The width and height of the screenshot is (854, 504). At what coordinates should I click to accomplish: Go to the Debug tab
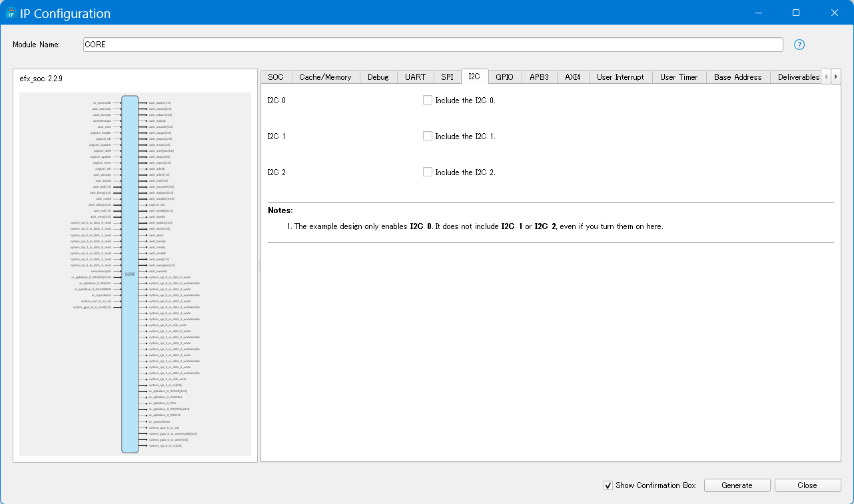(378, 77)
